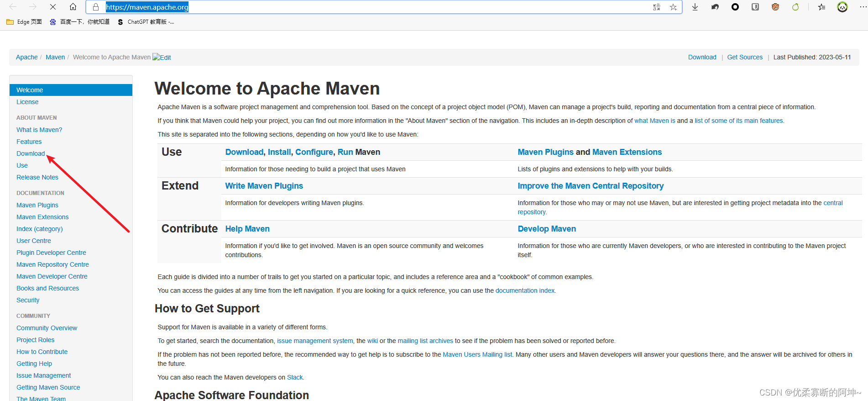868x401 pixels.
Task: Open the browser downloads icon
Action: pyautogui.click(x=695, y=7)
